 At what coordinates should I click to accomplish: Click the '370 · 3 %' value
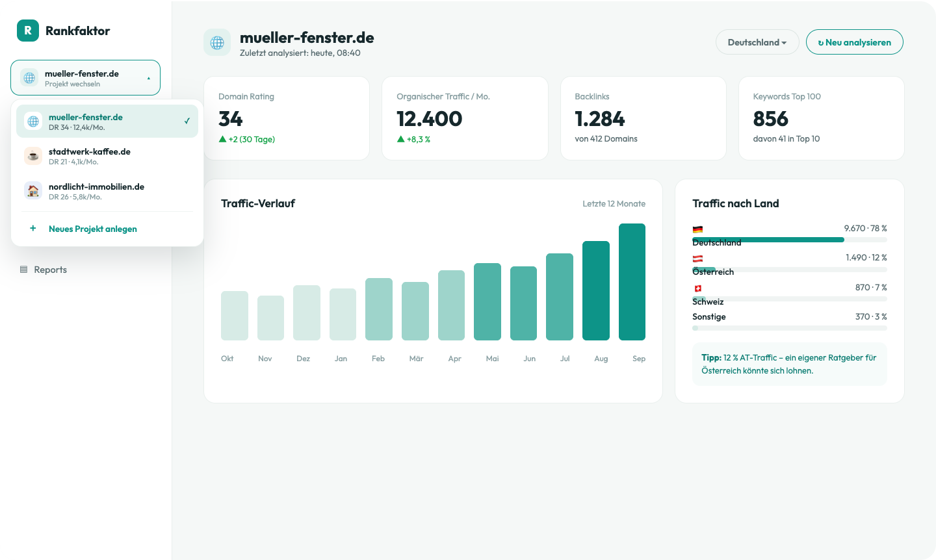pos(871,316)
